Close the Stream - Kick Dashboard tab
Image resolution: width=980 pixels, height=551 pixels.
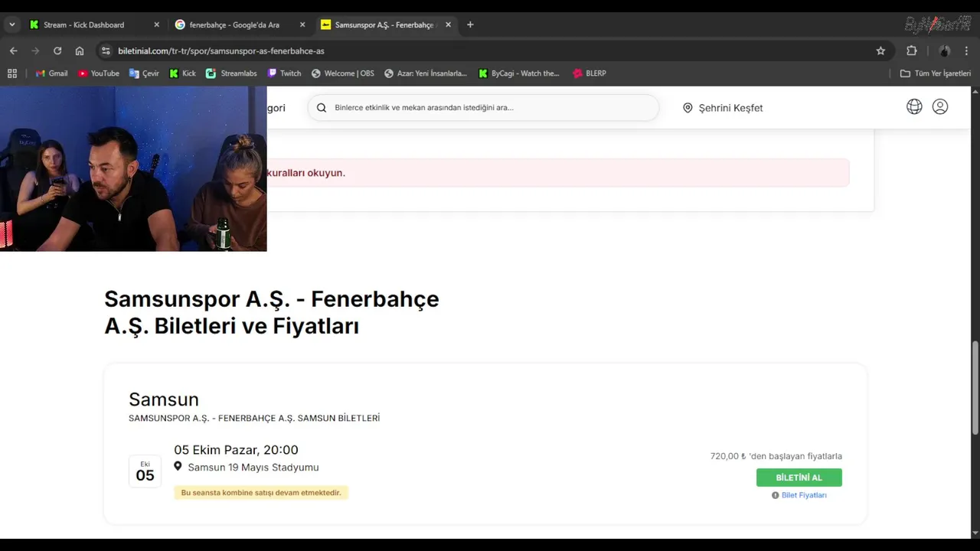pos(156,24)
